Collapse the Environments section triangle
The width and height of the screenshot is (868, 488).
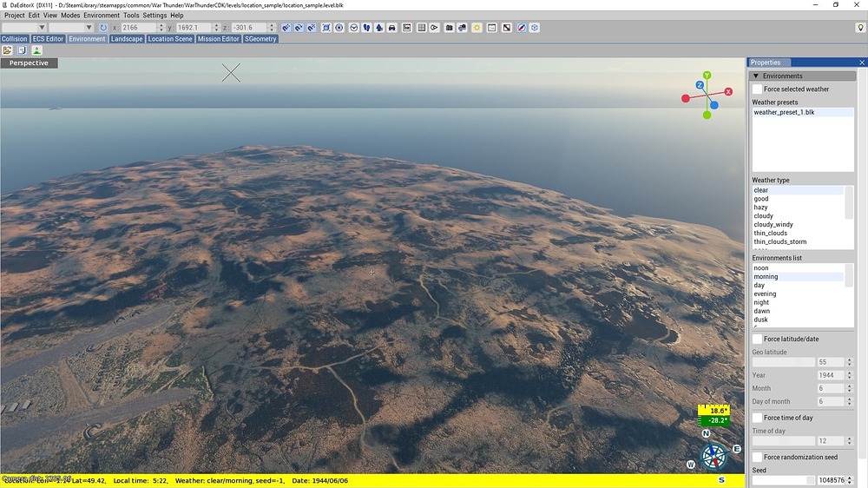756,76
